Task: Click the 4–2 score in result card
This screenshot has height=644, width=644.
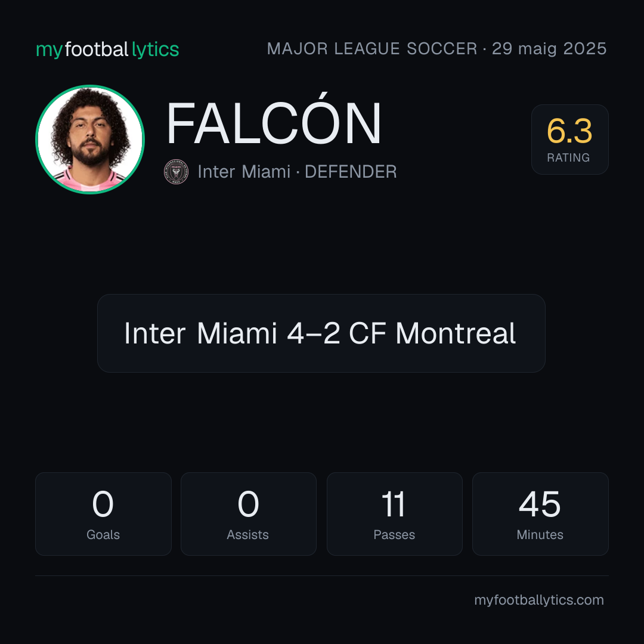Action: click(x=314, y=333)
